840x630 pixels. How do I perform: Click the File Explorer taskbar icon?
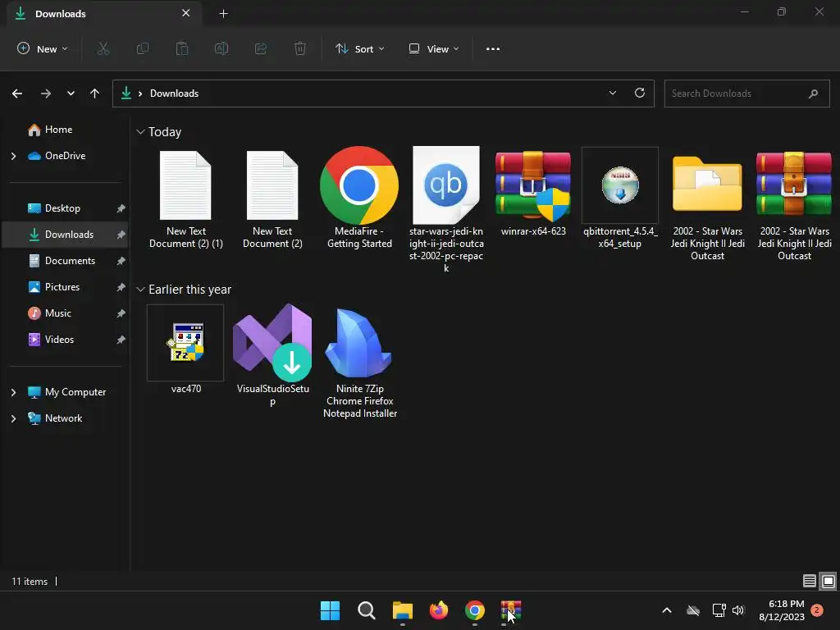(402, 610)
